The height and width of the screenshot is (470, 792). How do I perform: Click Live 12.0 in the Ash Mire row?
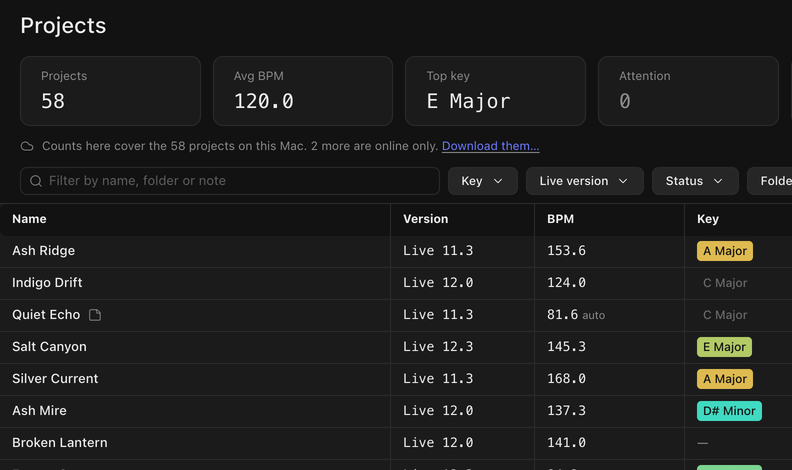click(x=438, y=410)
